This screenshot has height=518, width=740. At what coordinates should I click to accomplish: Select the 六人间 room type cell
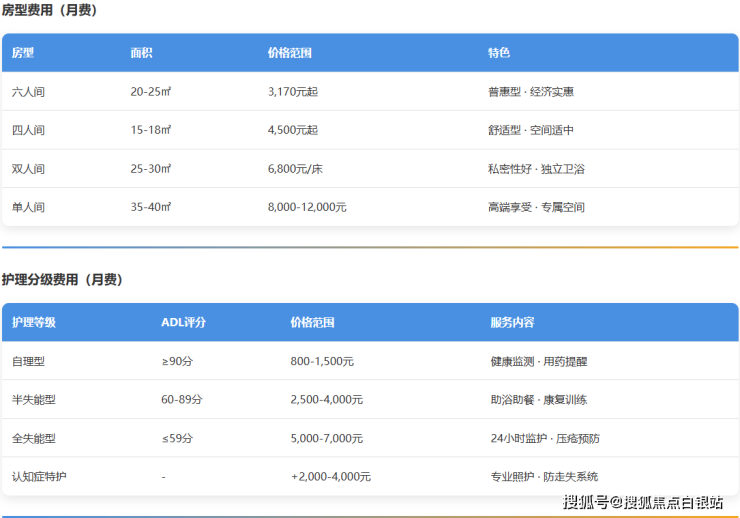click(x=28, y=92)
